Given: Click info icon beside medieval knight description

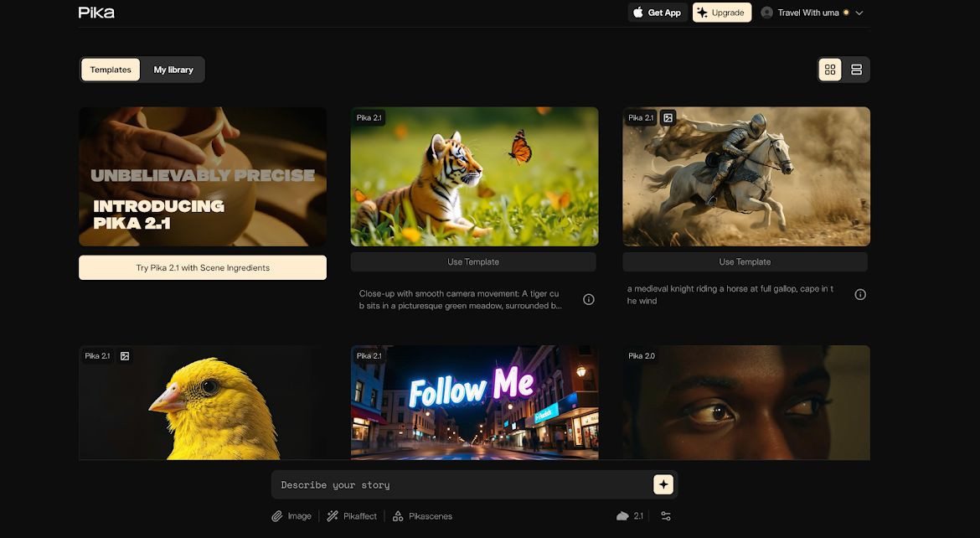Looking at the screenshot, I should [860, 294].
